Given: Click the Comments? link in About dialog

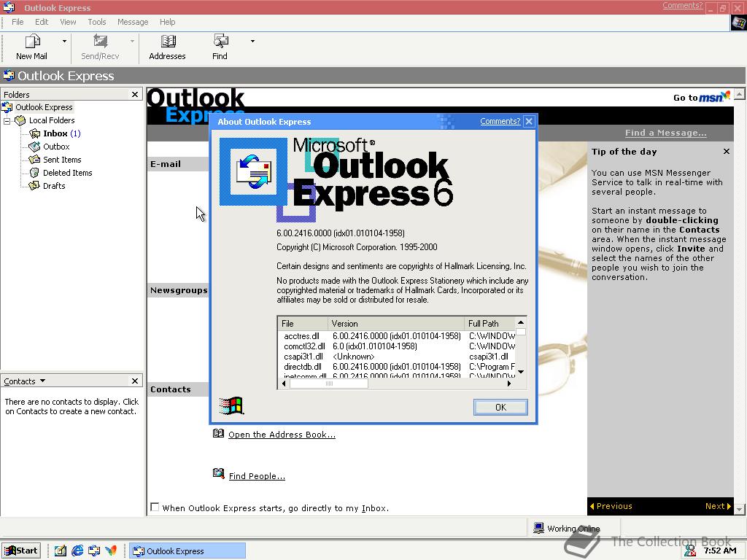Looking at the screenshot, I should (x=500, y=122).
